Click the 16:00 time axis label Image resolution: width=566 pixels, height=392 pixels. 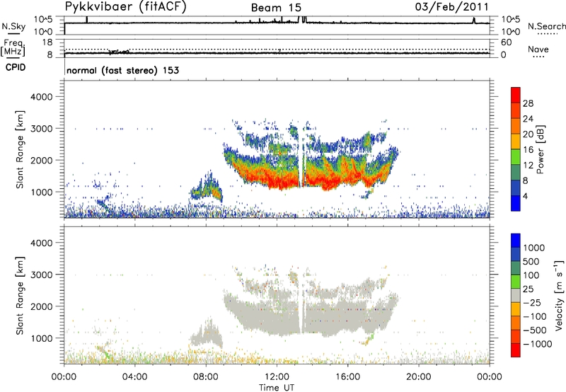point(347,377)
